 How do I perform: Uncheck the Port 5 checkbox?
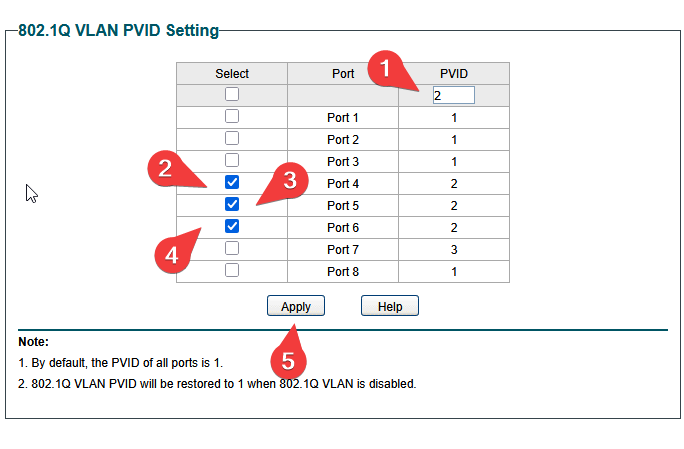pos(232,204)
